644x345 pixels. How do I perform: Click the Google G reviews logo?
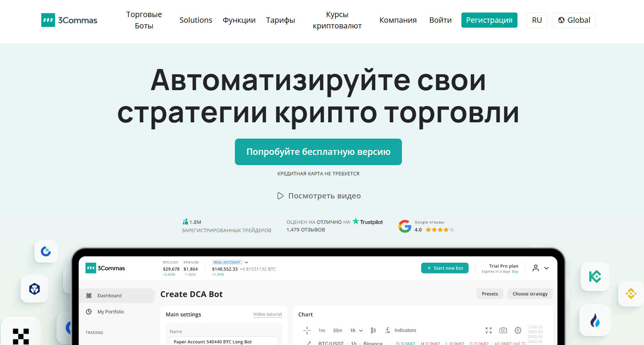(x=405, y=226)
